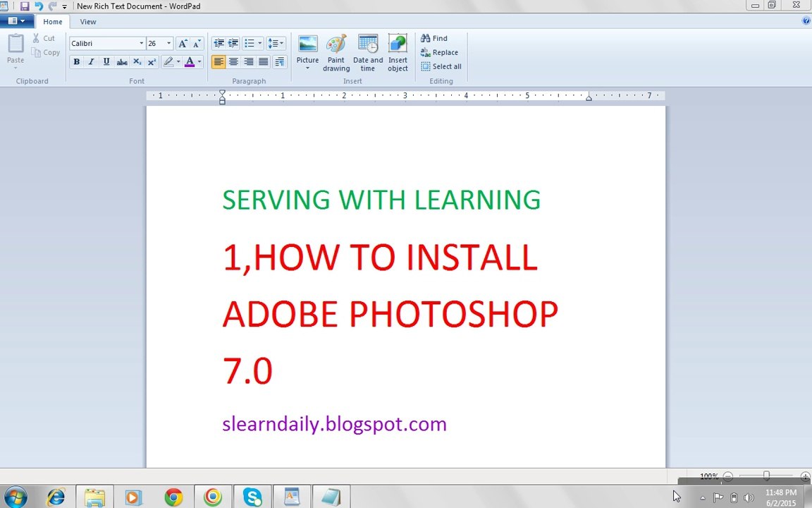Open the WordPad file menu button
Screen dimensions: 812x508
(x=17, y=21)
